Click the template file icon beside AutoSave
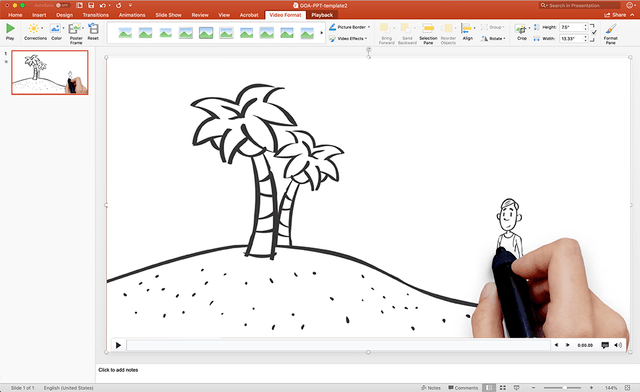The height and width of the screenshot is (392, 640). point(79,5)
